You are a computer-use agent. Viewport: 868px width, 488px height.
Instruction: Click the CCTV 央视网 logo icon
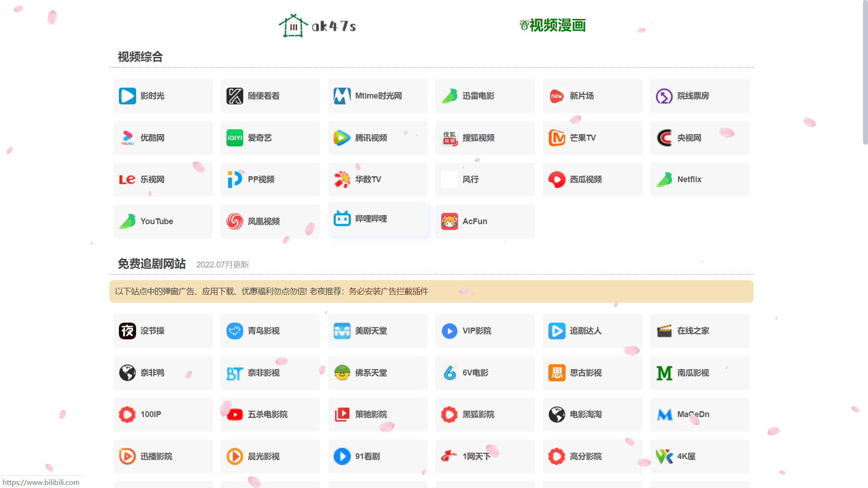pyautogui.click(x=664, y=138)
